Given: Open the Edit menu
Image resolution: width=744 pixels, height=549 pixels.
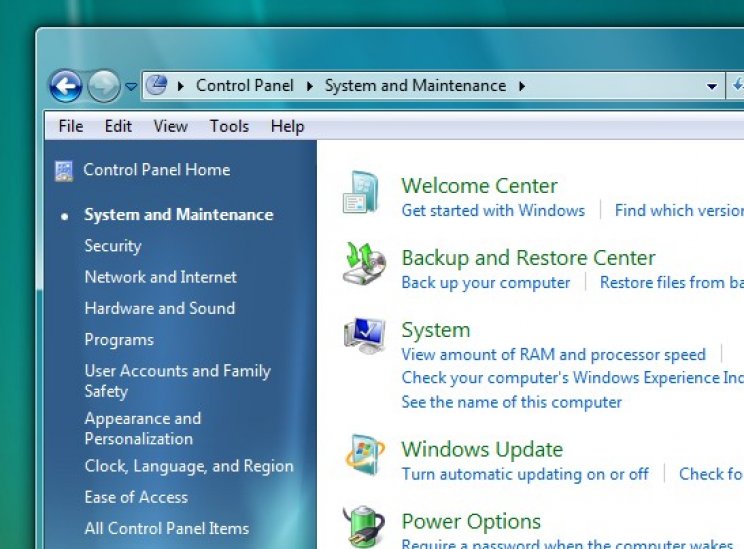Looking at the screenshot, I should (x=118, y=126).
